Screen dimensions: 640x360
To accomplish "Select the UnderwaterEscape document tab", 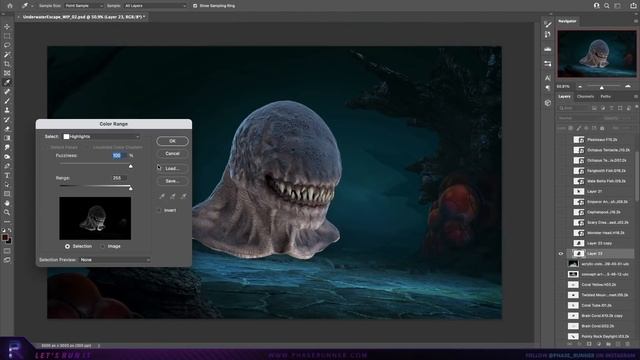I will 83,17.
